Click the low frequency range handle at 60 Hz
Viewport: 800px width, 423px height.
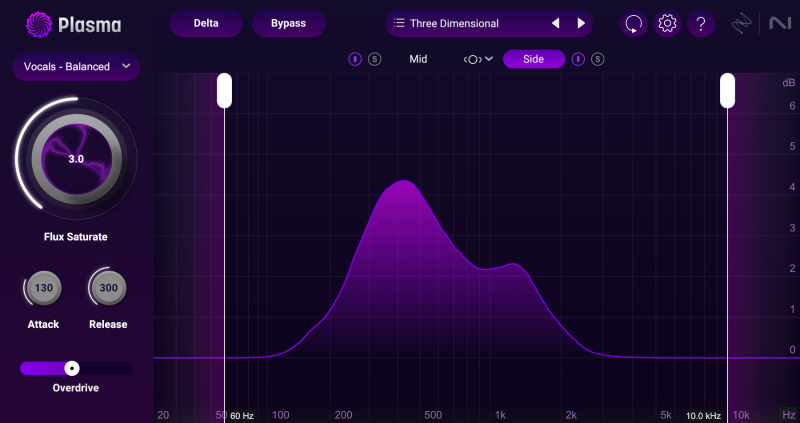pos(224,90)
